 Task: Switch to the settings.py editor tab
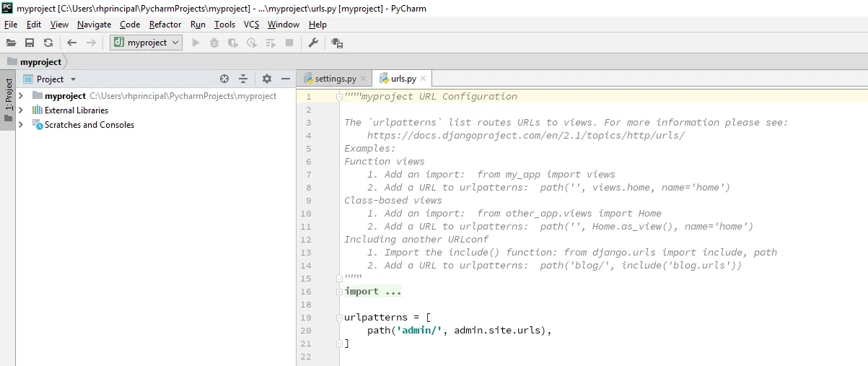[x=336, y=79]
